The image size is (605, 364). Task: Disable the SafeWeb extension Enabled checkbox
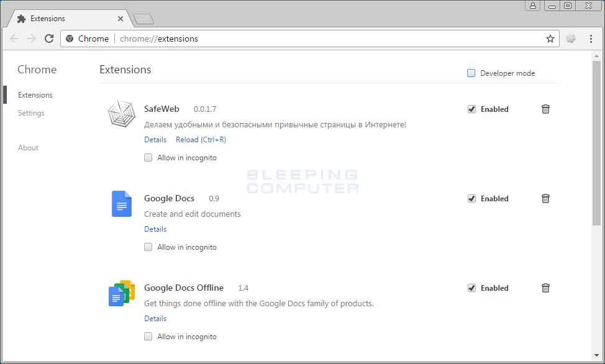pos(471,109)
